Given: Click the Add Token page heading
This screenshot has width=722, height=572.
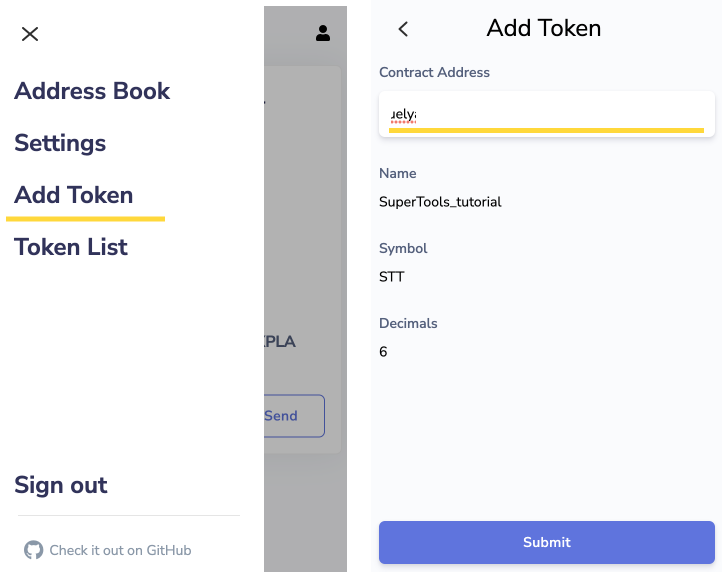Looking at the screenshot, I should click(x=544, y=28).
